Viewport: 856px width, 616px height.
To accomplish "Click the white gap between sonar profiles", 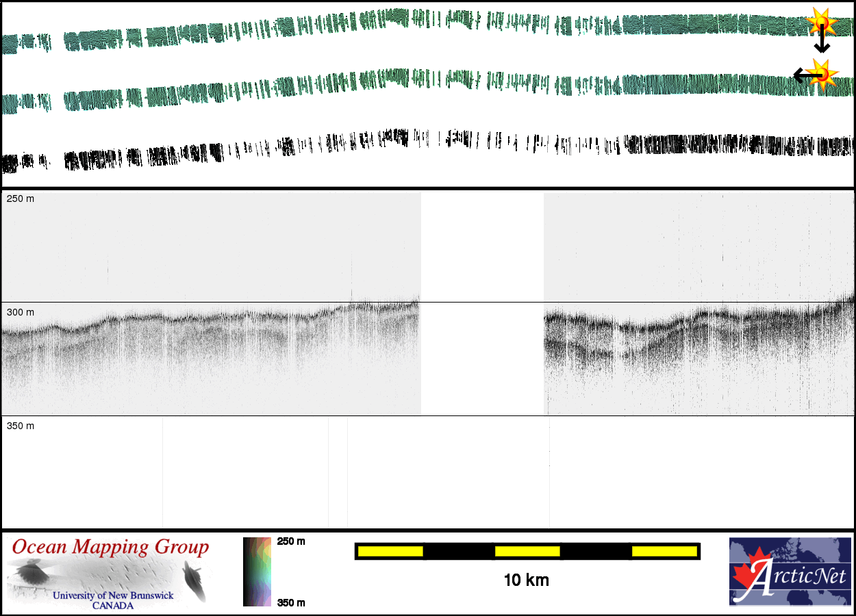I will pyautogui.click(x=482, y=301).
